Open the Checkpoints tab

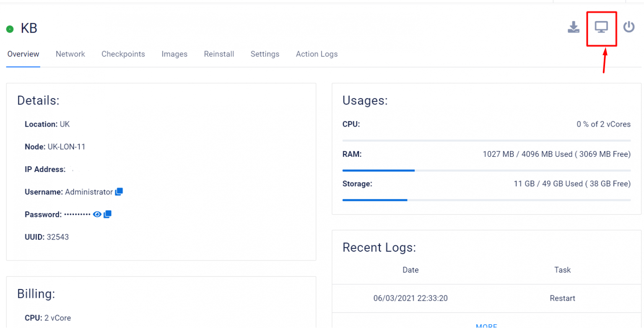[123, 54]
